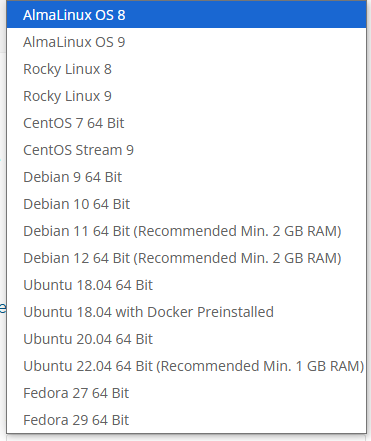
Task: Pick Debian 9 64 Bit
Action: [x=186, y=177]
